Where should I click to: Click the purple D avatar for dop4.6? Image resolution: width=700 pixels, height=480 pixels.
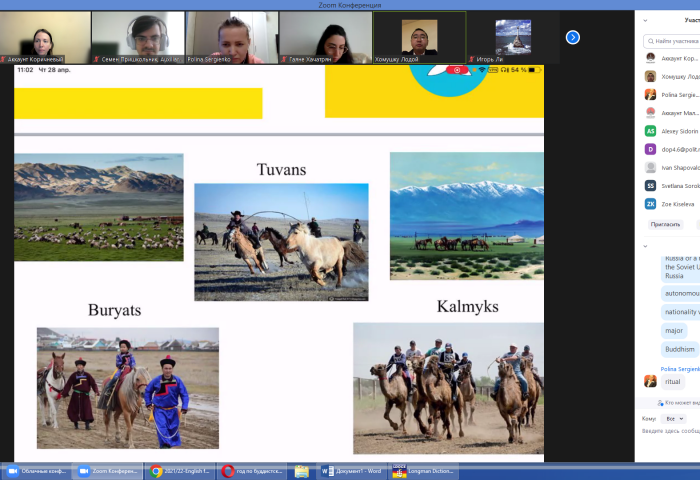[650, 149]
